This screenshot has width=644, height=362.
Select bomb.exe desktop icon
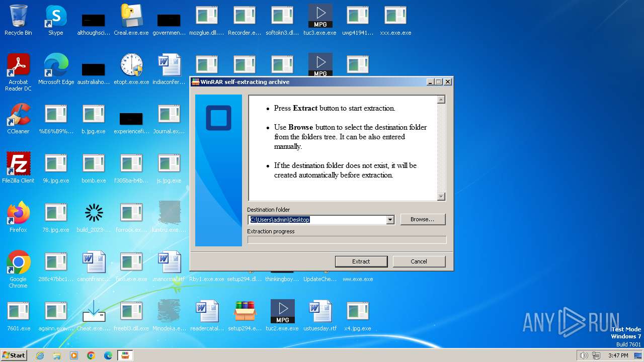click(x=94, y=168)
